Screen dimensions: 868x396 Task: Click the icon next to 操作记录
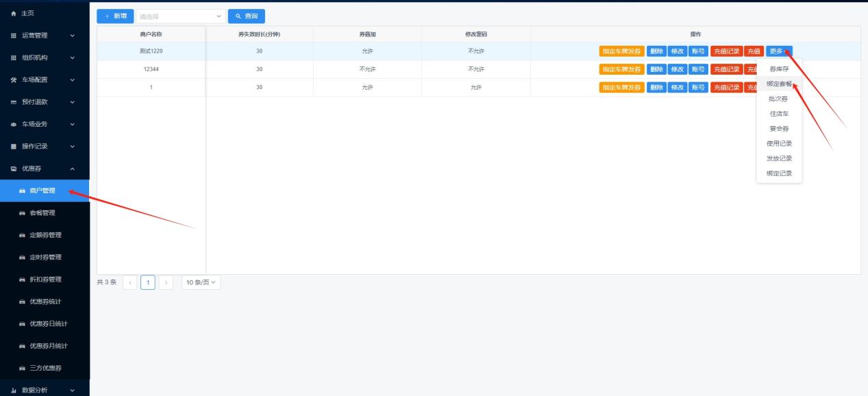(14, 146)
